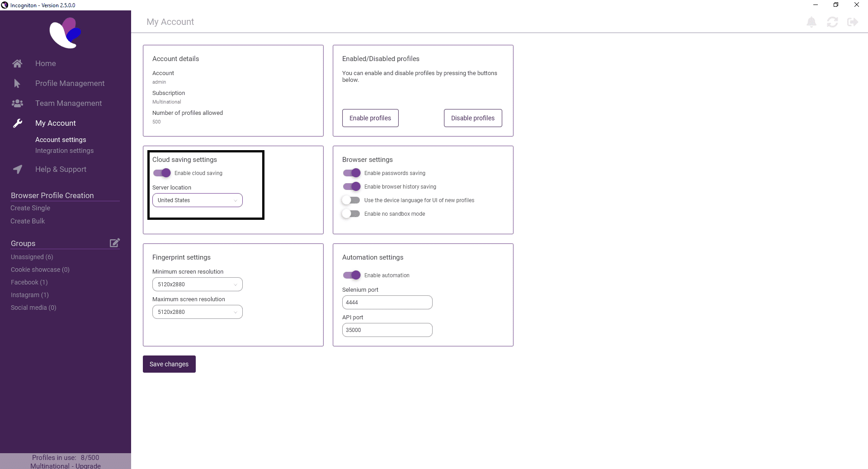Open the Home section via house icon
The height and width of the screenshot is (469, 868).
[17, 63]
